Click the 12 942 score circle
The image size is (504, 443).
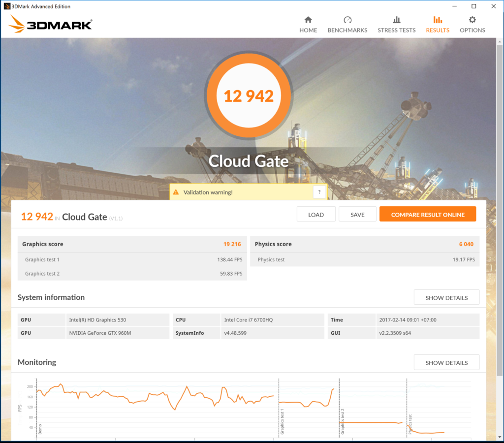[249, 95]
